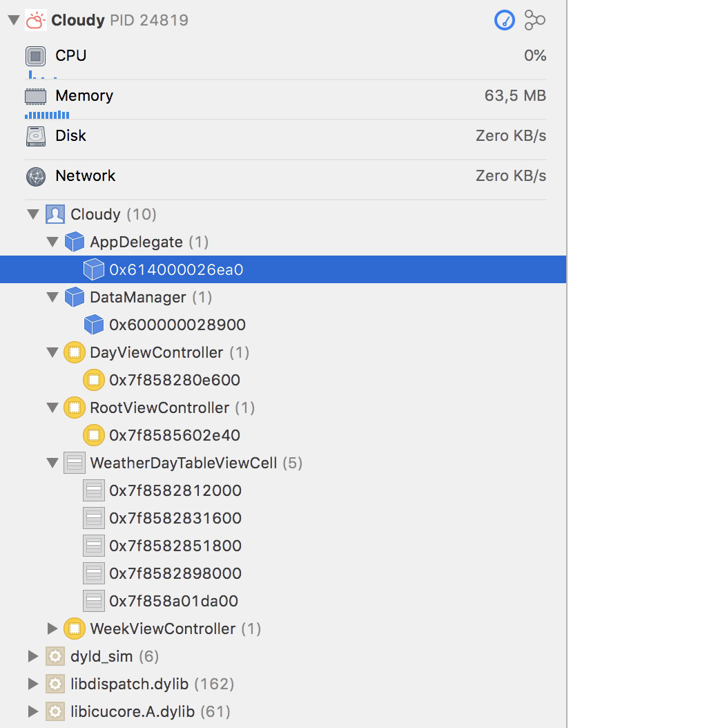Image resolution: width=707 pixels, height=728 pixels.
Task: Expand the libicucore.A.dylib library
Action: coord(32,712)
